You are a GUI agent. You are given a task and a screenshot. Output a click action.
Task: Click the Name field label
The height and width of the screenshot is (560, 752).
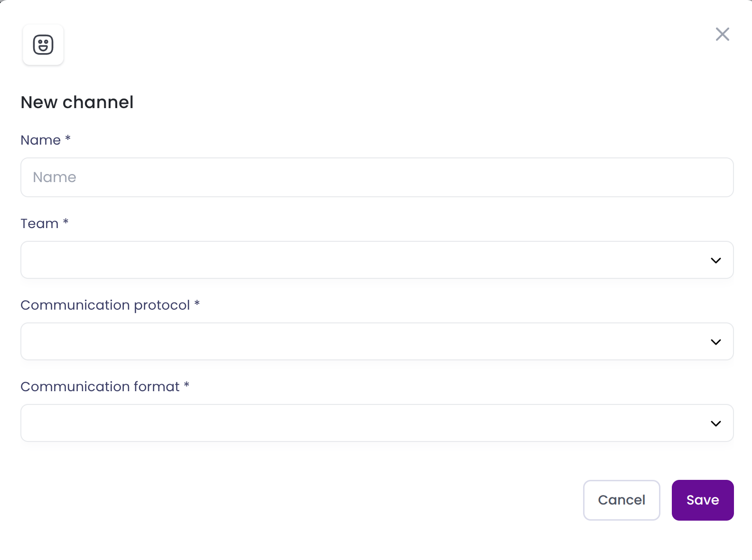tap(41, 140)
